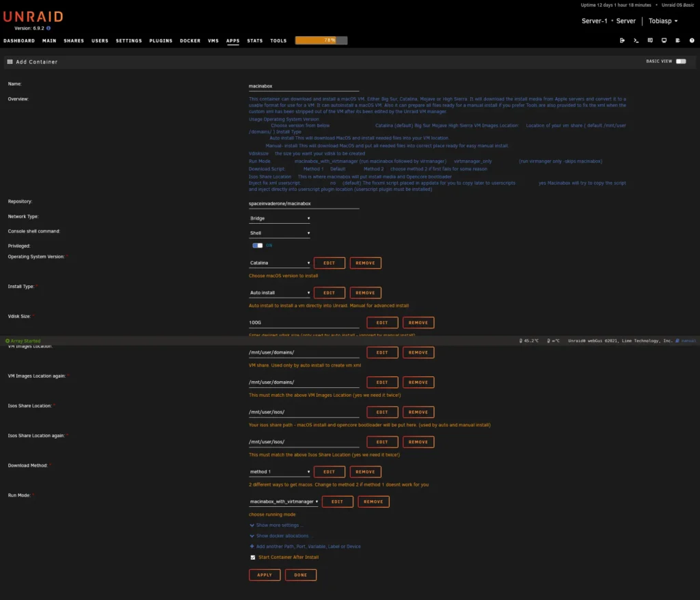This screenshot has height=600, width=700.
Task: Expand Show more settings
Action: pos(277,525)
